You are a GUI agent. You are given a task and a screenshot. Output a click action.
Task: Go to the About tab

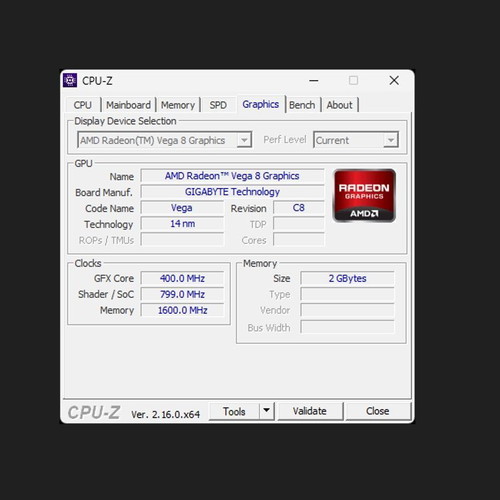[x=339, y=105]
